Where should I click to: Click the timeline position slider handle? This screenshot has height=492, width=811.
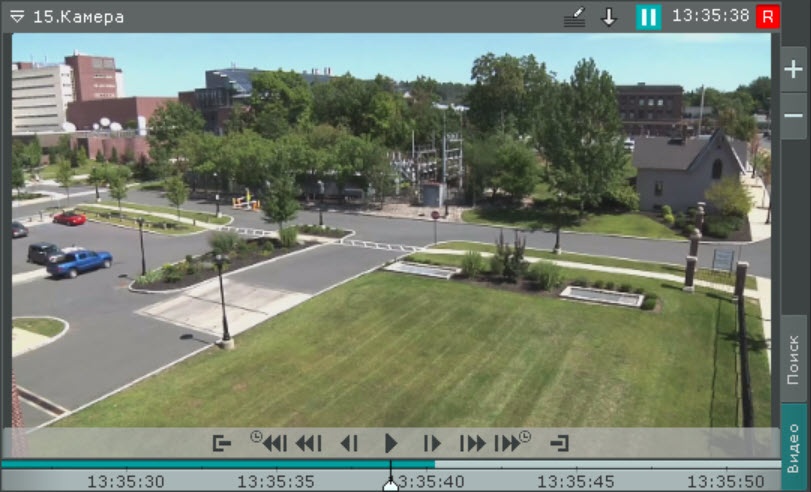(x=391, y=485)
